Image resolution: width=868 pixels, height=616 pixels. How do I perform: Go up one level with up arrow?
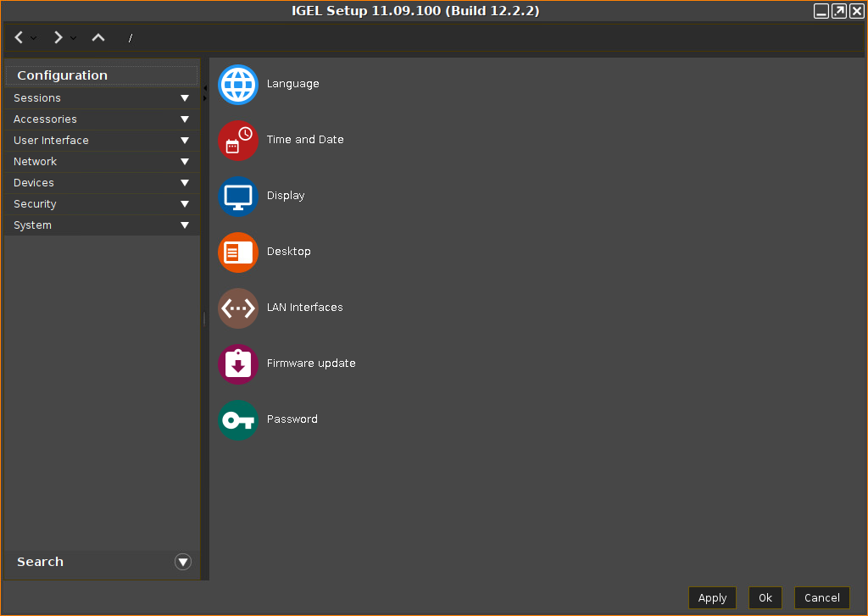coord(98,37)
